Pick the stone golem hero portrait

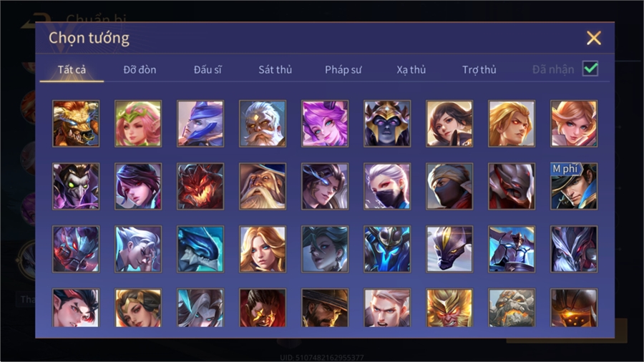512,308
